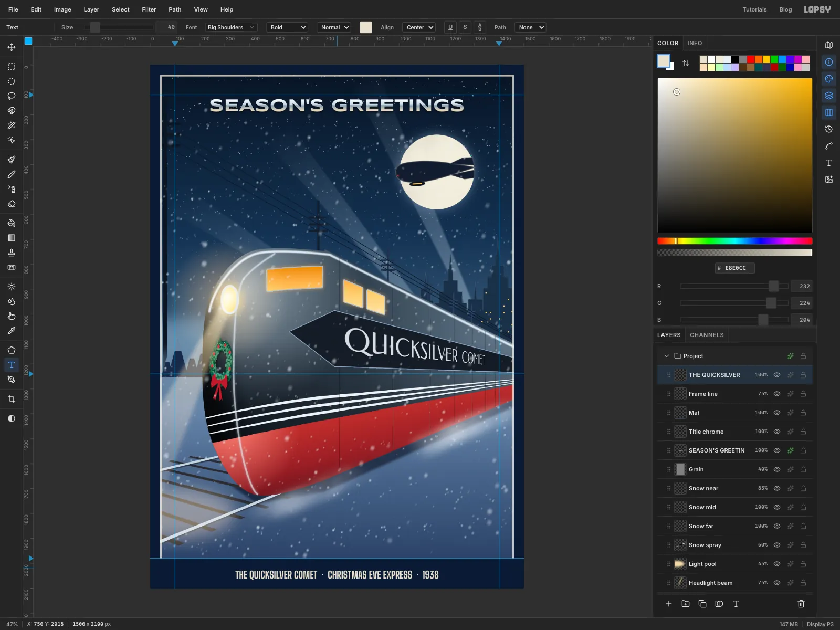Collapse the Project folder group
This screenshot has width=840, height=630.
coord(667,356)
